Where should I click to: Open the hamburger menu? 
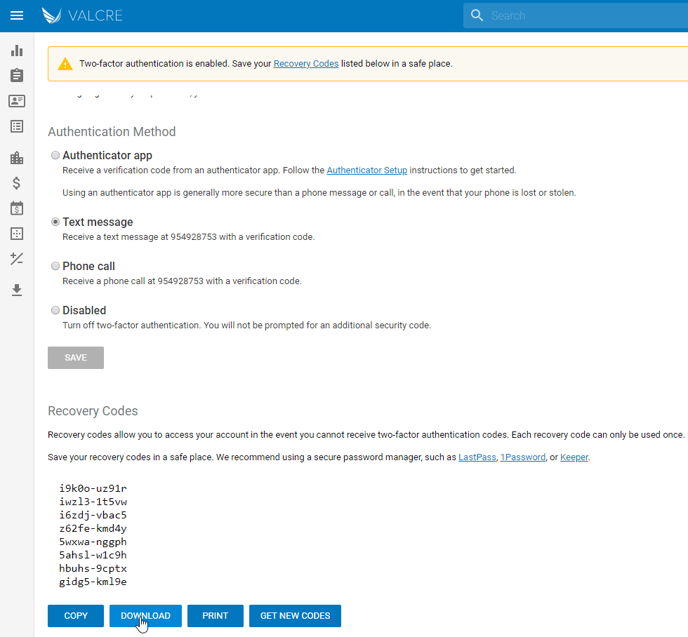pos(16,15)
